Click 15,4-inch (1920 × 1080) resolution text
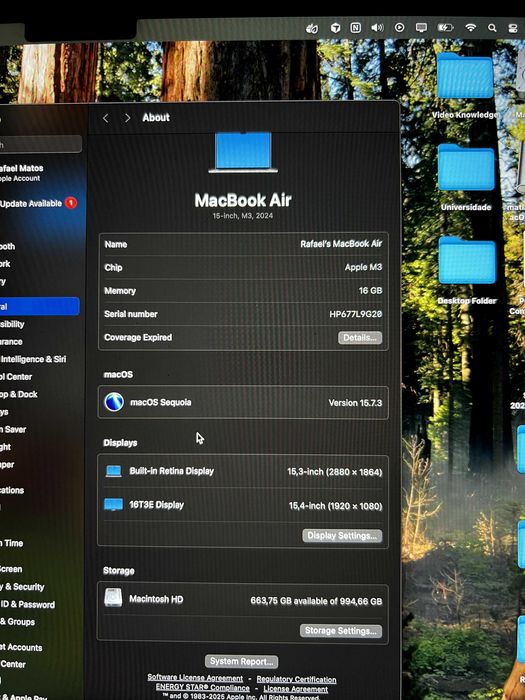The height and width of the screenshot is (700, 525). (x=335, y=506)
